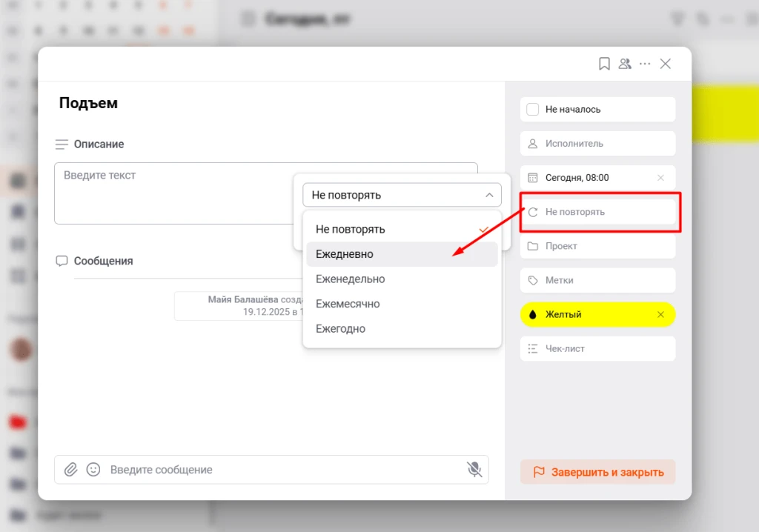Open participants icon in task header
This screenshot has width=759, height=532.
coord(625,64)
